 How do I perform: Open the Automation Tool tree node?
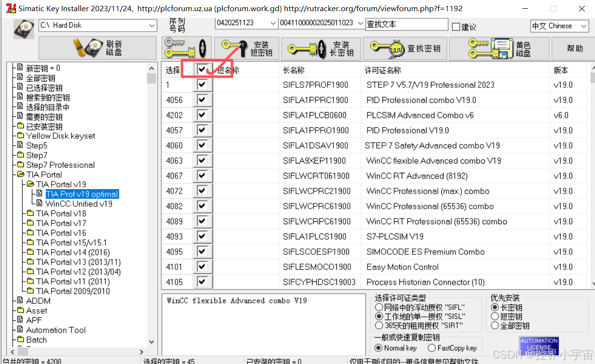(56, 330)
